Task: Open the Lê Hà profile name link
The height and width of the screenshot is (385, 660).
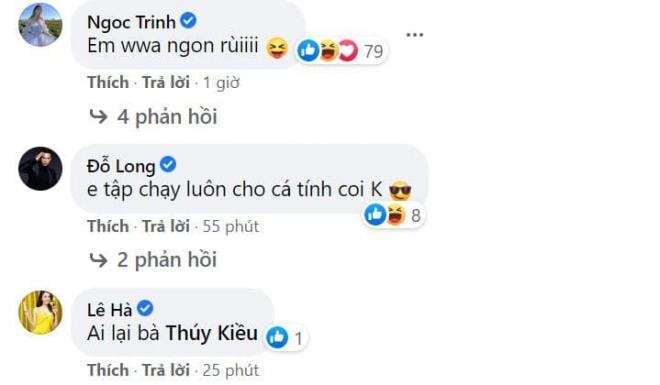Action: 110,310
